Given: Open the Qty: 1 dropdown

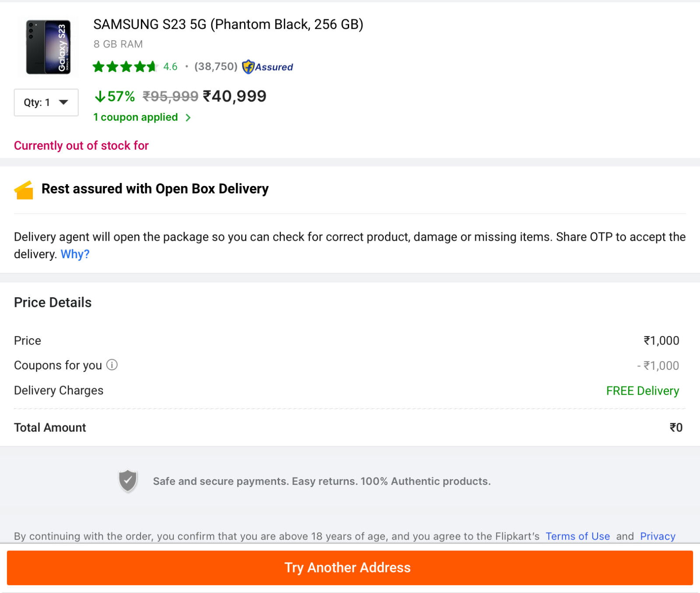Looking at the screenshot, I should point(46,102).
